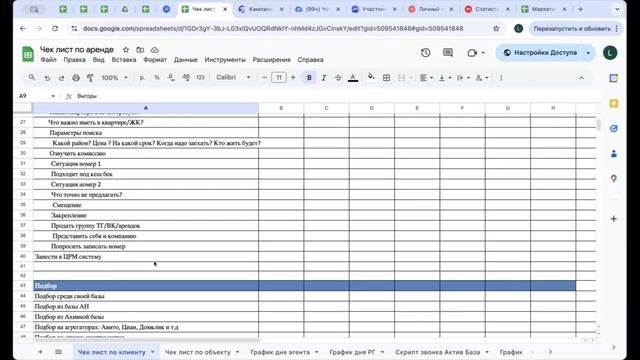Click the font size input field
This screenshot has height=360, width=640.
279,78
